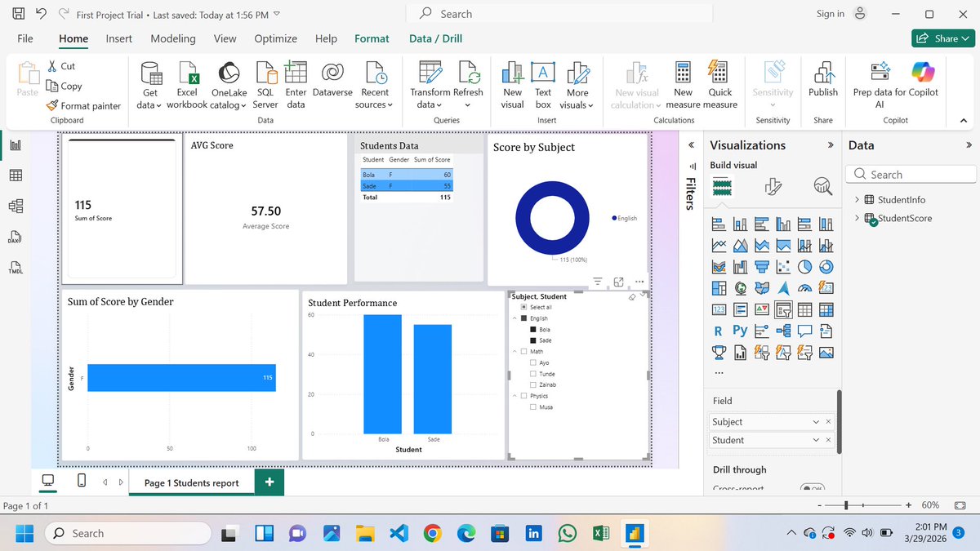This screenshot has height=551, width=980.
Task: Select the pie chart visual icon
Action: point(804,266)
